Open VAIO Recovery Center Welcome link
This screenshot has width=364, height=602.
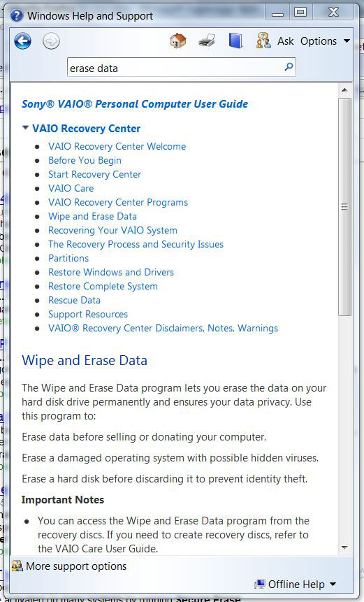click(x=117, y=146)
